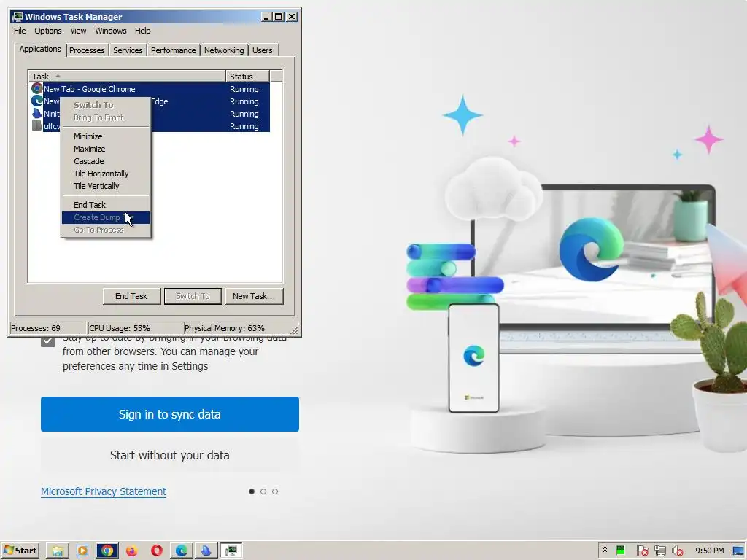The width and height of the screenshot is (747, 560).
Task: Open the Action Center flag tray icon
Action: point(642,551)
